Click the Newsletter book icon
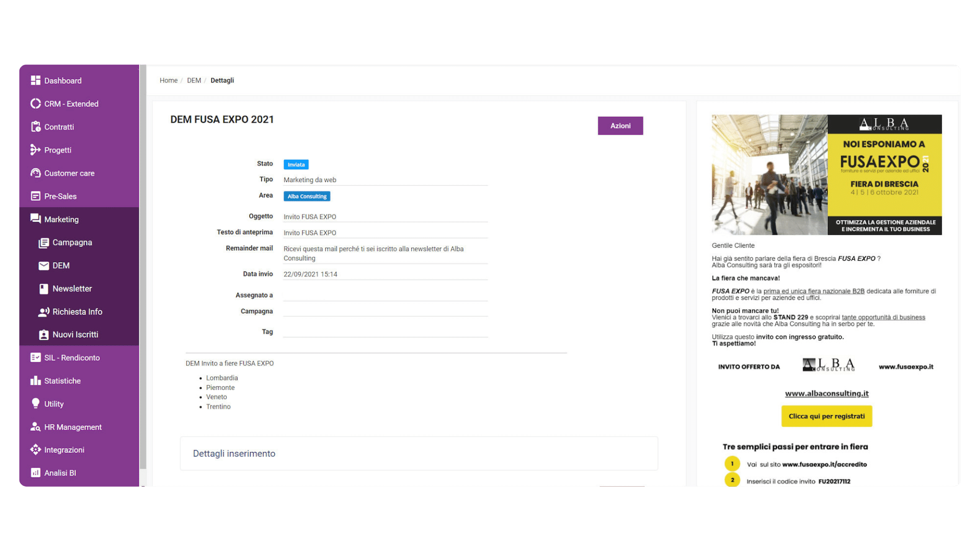Image resolution: width=980 pixels, height=551 pixels. [44, 289]
